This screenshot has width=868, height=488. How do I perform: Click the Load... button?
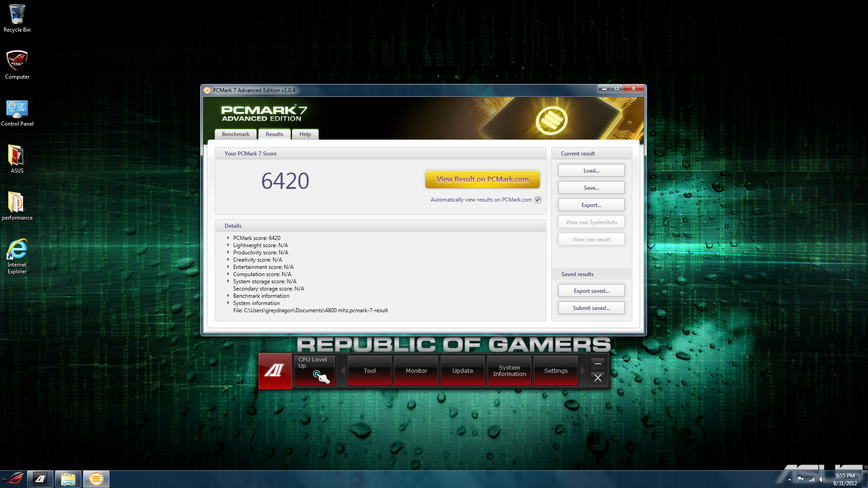(591, 171)
